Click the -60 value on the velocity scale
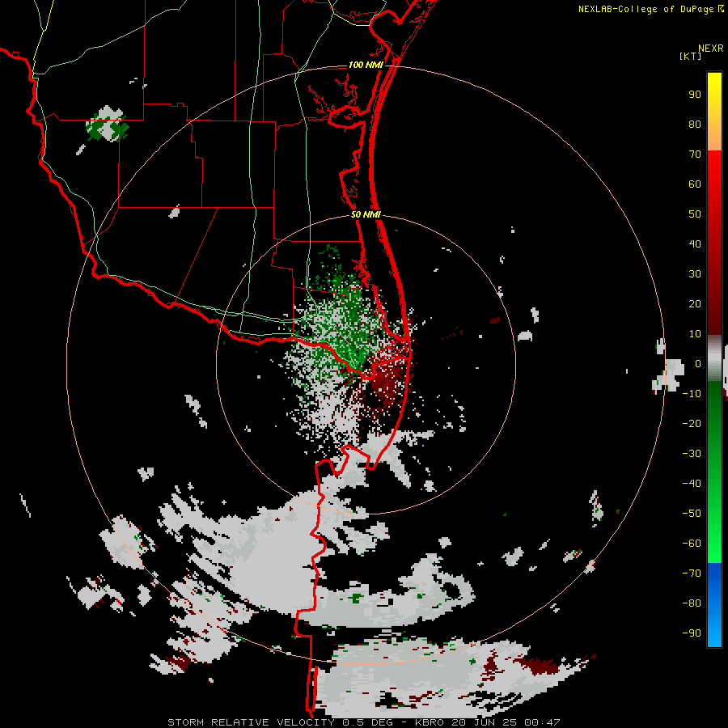 tap(692, 544)
